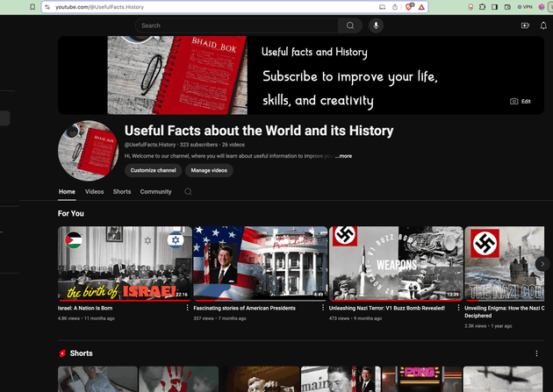Open the notifications bell
The image size is (553, 392).
pyautogui.click(x=543, y=25)
